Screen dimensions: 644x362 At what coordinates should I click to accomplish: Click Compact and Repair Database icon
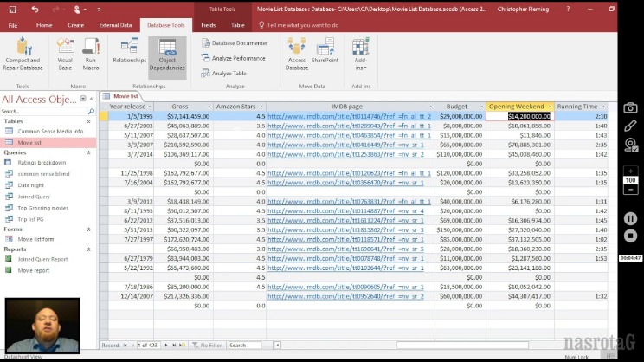click(23, 46)
